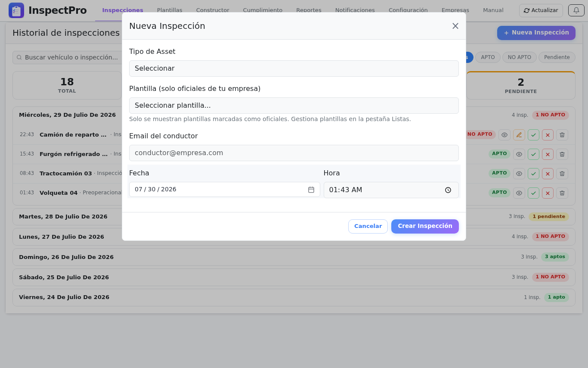
Task: Edit Camión de reparto inspection (pencil icon)
Action: tap(519, 135)
